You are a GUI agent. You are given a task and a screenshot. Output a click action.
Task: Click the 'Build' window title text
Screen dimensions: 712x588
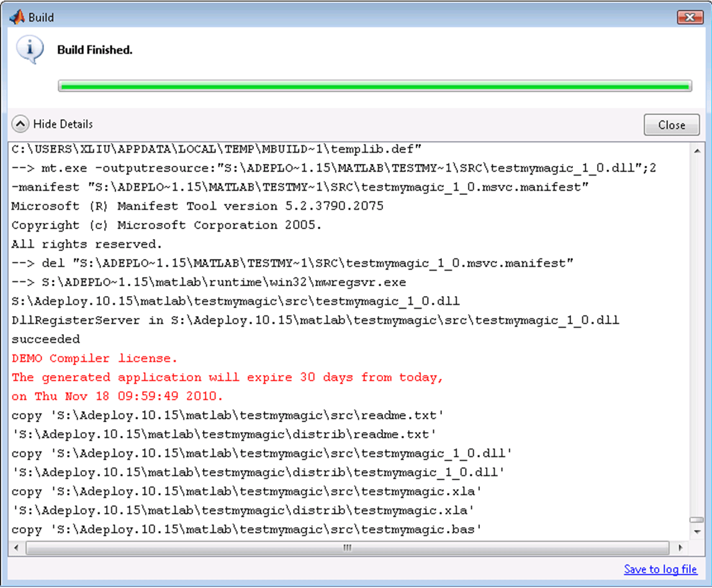pos(41,17)
